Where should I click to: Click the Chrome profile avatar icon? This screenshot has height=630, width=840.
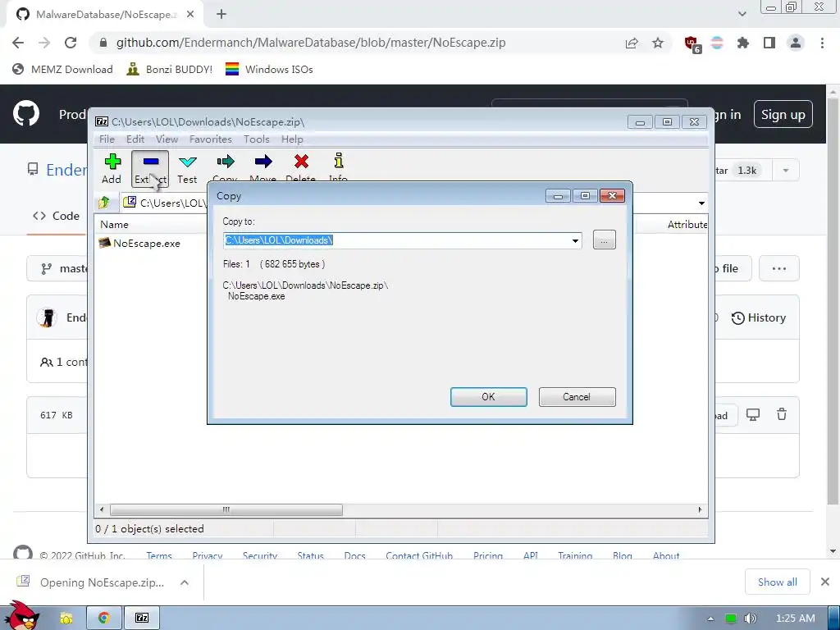(x=796, y=43)
